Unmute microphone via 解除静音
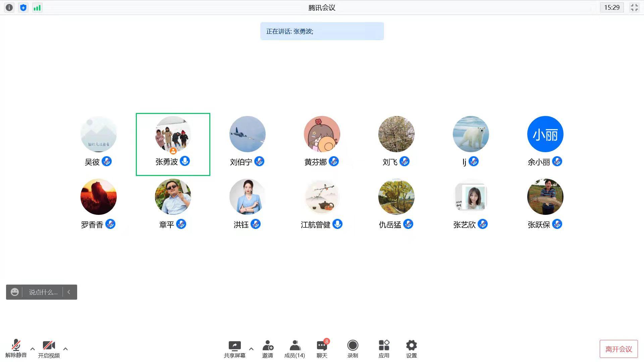Screen dimensions: 644x362 (16, 349)
